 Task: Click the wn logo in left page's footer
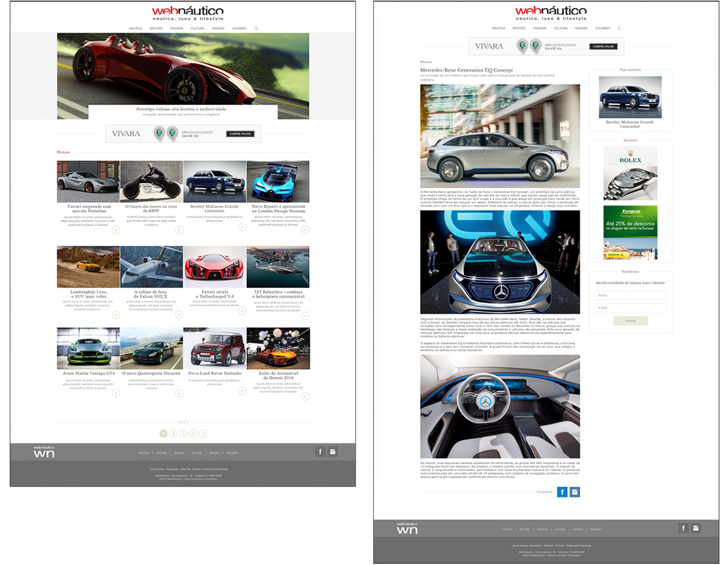[44, 452]
